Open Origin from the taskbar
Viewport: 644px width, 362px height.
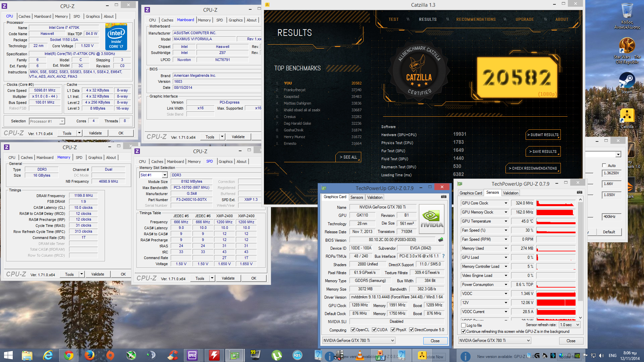[110, 355]
